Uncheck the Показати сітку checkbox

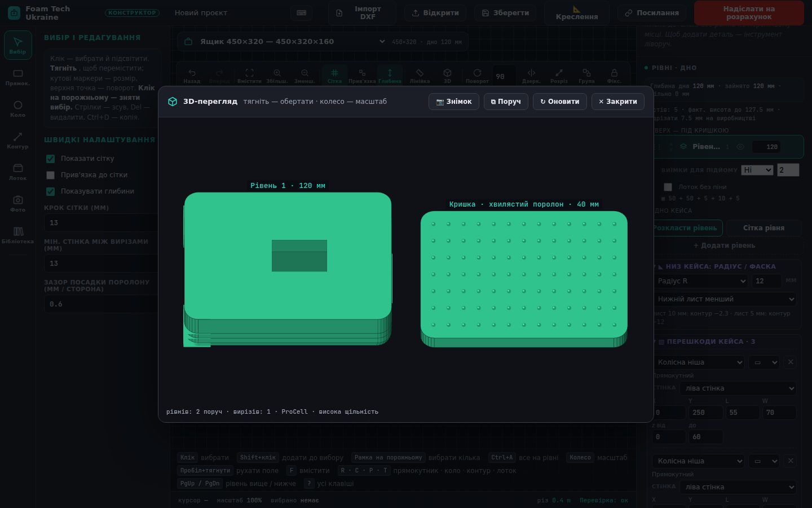click(x=50, y=159)
